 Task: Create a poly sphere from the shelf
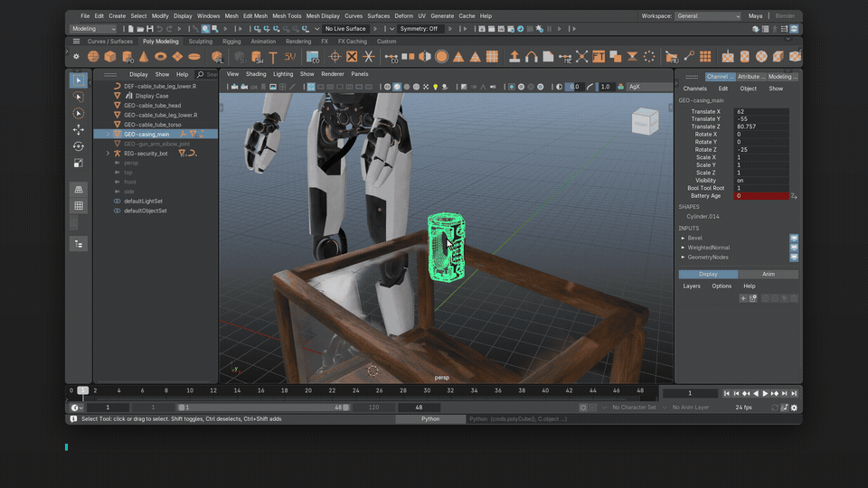click(x=93, y=56)
